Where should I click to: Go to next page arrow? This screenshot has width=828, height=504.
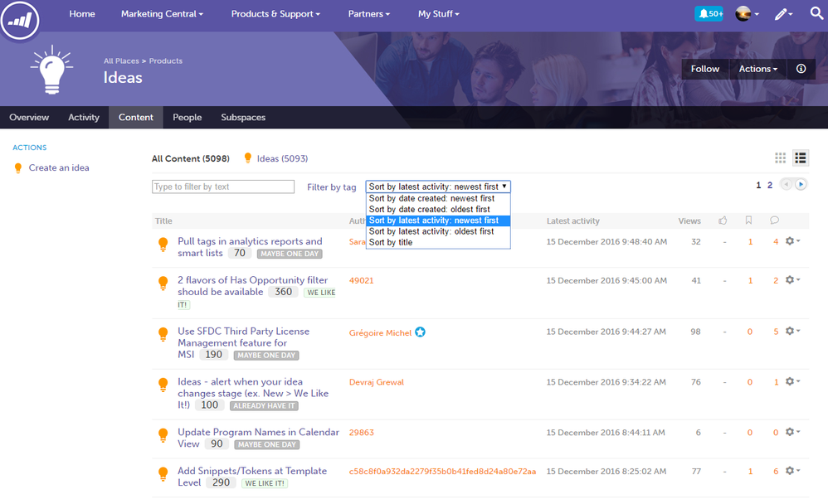point(801,185)
